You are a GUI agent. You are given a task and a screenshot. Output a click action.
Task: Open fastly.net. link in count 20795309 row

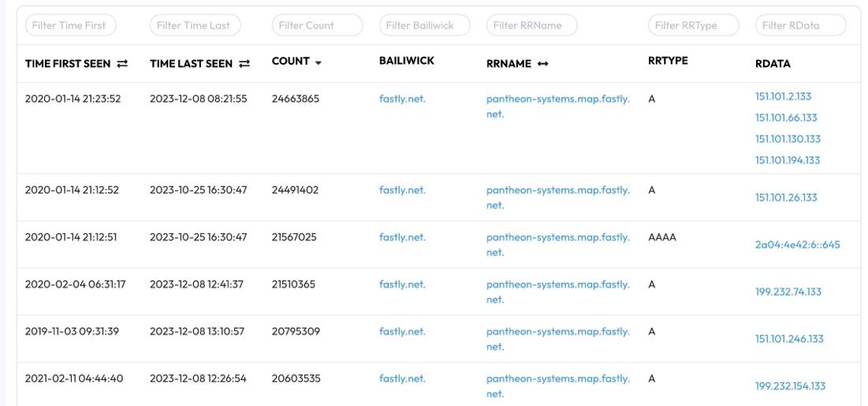point(402,331)
